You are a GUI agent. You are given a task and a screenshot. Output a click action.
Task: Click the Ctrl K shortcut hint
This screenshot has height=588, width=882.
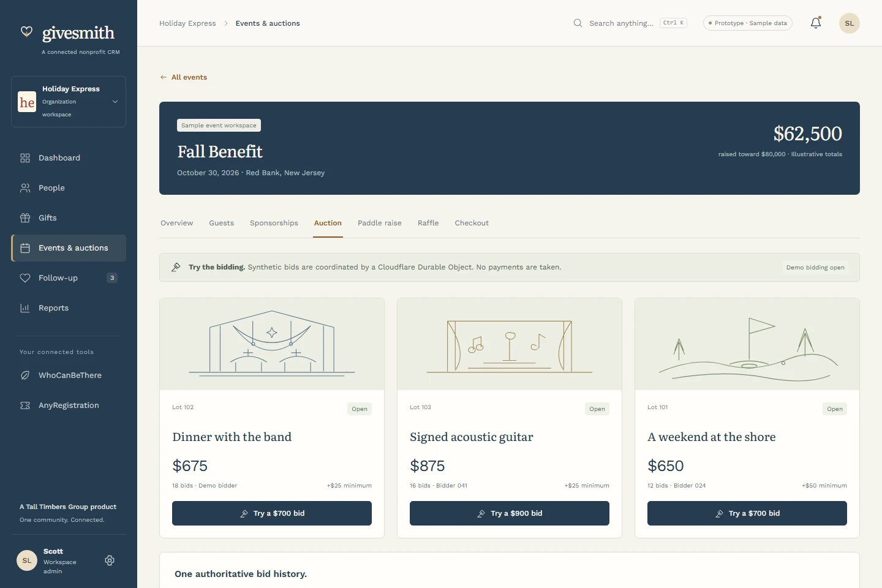click(673, 23)
